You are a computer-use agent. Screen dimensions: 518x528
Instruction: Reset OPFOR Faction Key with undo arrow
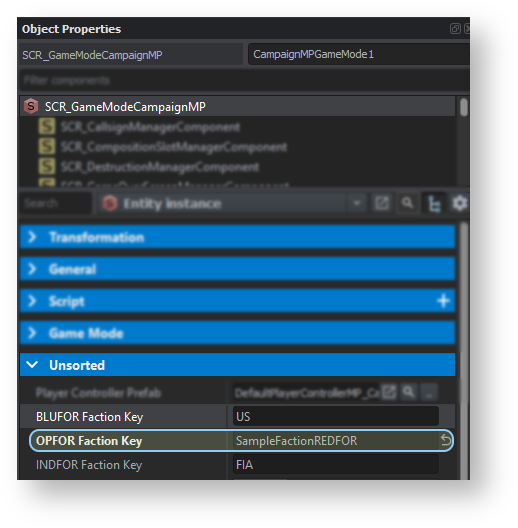click(446, 440)
